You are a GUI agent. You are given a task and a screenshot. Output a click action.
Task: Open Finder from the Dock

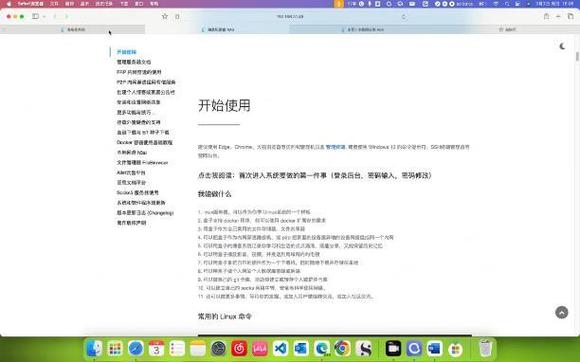click(x=94, y=348)
